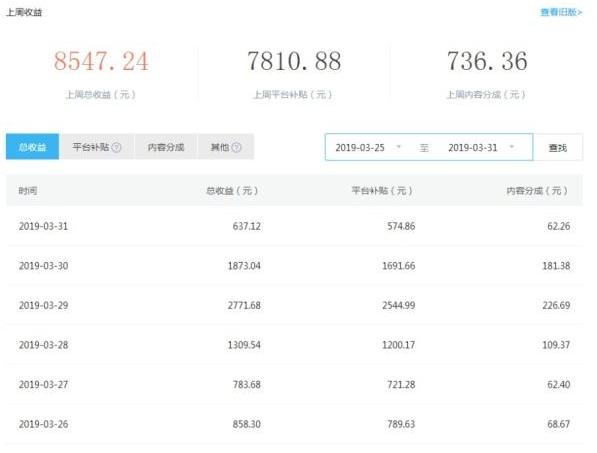Click total revenue value 858.30
The width and height of the screenshot is (597, 453).
tap(247, 424)
